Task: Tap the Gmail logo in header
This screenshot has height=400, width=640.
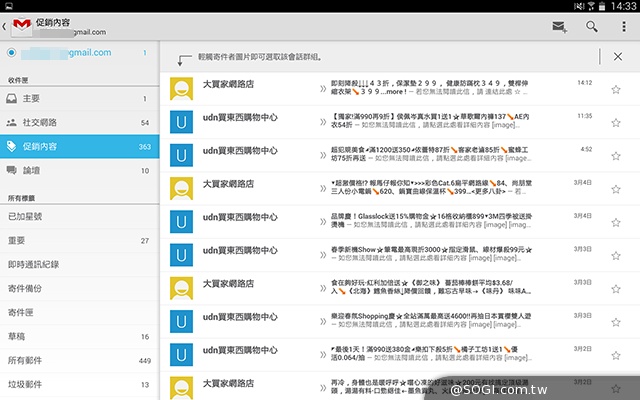Action: 22,25
